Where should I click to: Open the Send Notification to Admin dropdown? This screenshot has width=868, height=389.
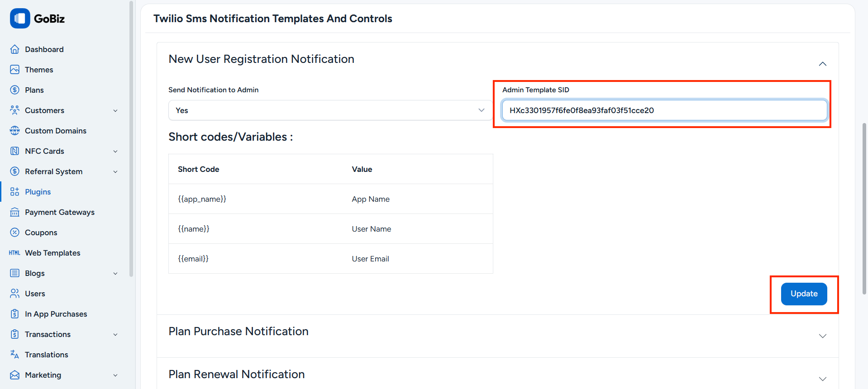[330, 110]
